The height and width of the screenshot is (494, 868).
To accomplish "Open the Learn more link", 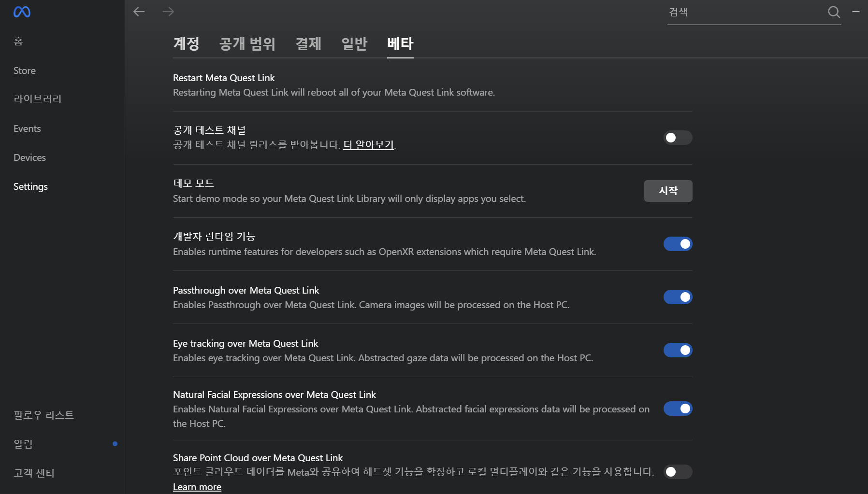I will tap(197, 487).
